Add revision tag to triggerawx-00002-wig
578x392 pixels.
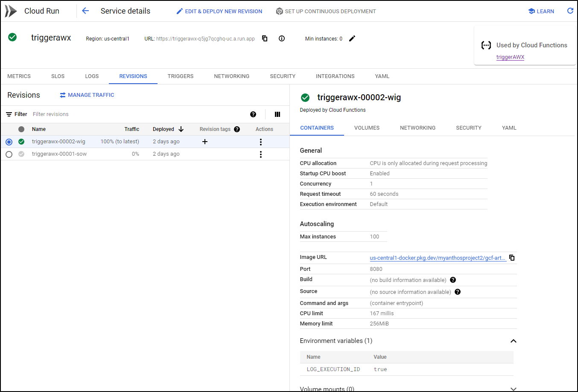pos(205,142)
